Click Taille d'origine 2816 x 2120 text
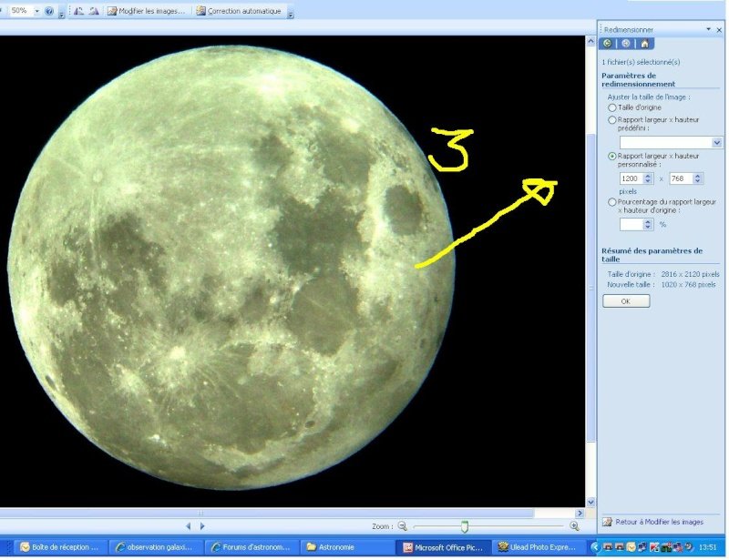The image size is (729, 560). coord(663,274)
